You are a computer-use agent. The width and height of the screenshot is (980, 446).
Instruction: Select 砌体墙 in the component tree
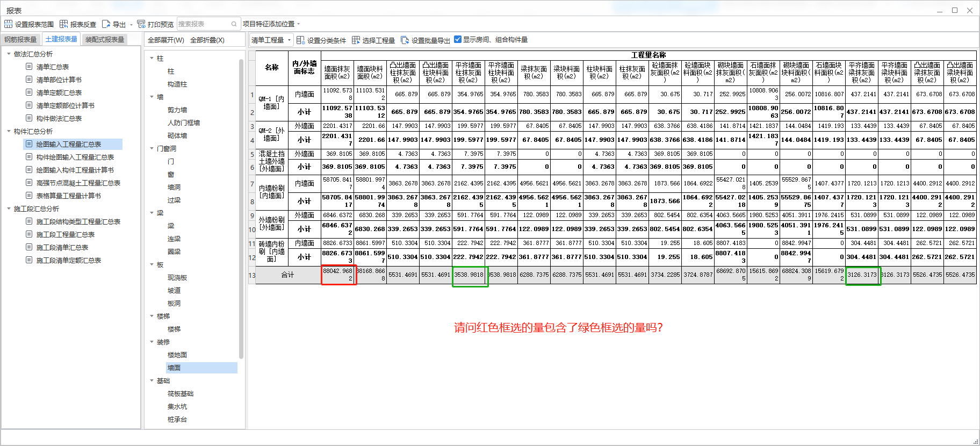177,135
